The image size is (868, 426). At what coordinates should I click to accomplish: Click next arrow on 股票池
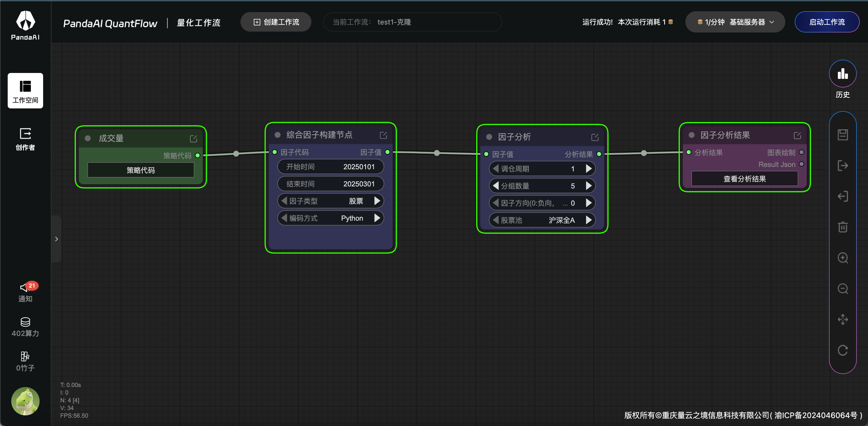pos(589,220)
